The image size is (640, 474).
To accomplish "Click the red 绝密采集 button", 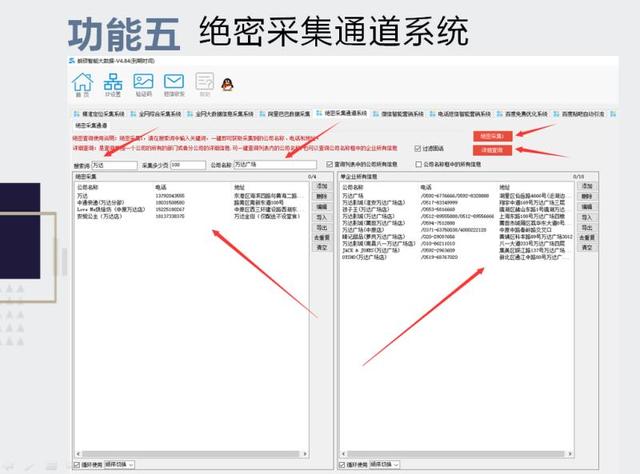I will [493, 136].
